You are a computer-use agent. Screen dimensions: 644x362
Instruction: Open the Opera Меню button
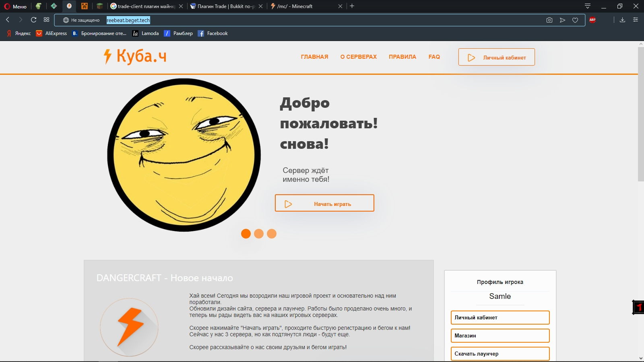point(15,6)
